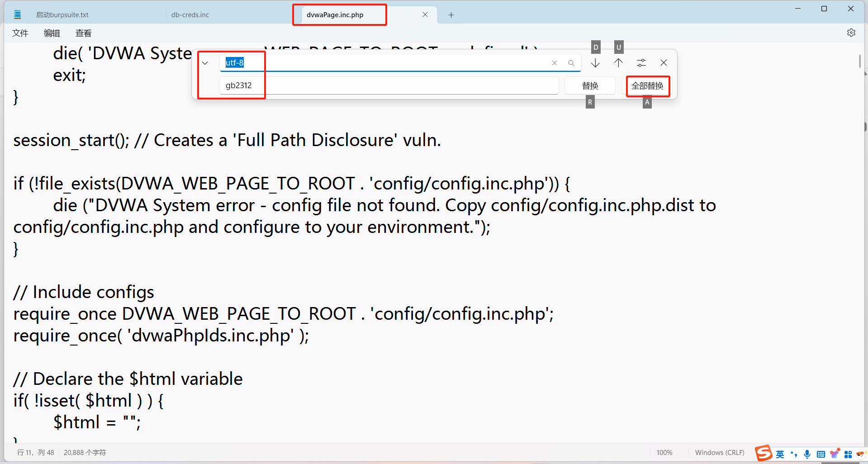
Task: Click the Sogou input method S logo
Action: pyautogui.click(x=764, y=453)
